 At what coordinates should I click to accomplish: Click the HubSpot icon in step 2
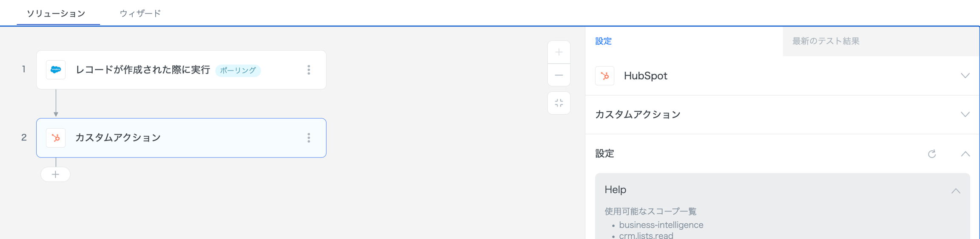pos(56,138)
